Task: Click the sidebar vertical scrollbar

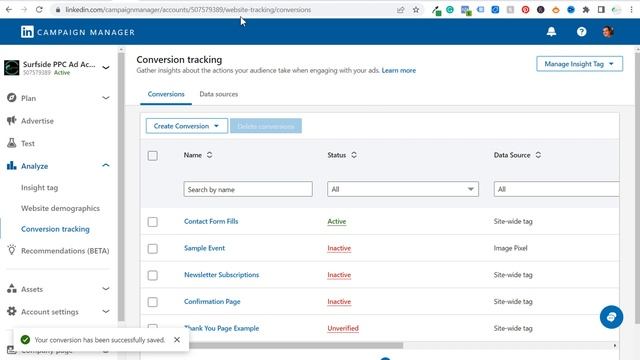Action: click(121, 186)
